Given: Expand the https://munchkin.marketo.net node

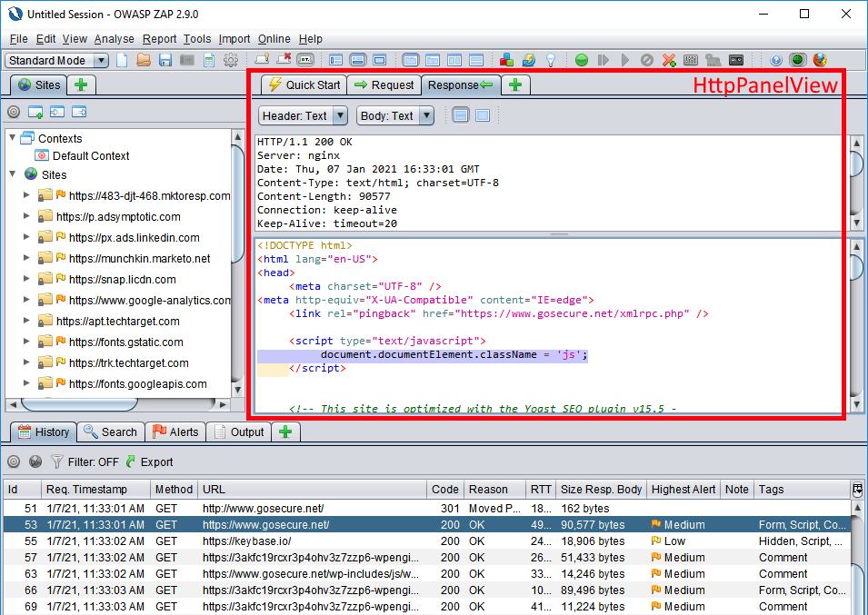Looking at the screenshot, I should 26,258.
